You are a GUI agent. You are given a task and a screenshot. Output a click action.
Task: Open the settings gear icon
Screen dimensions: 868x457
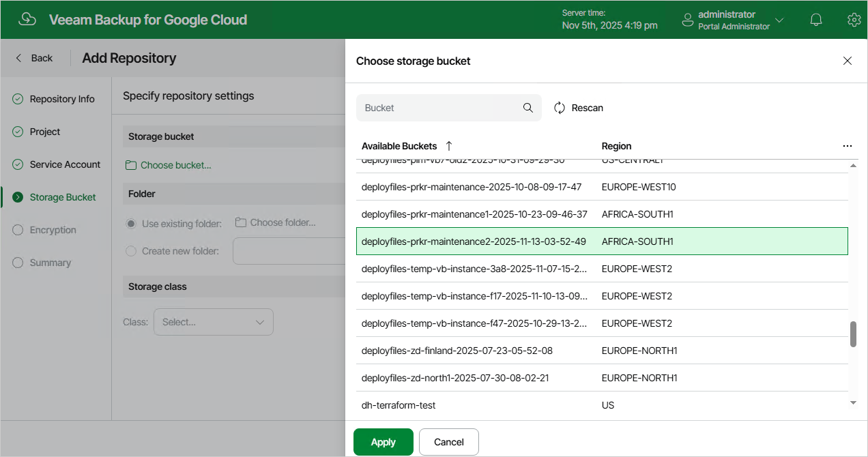pyautogui.click(x=854, y=20)
